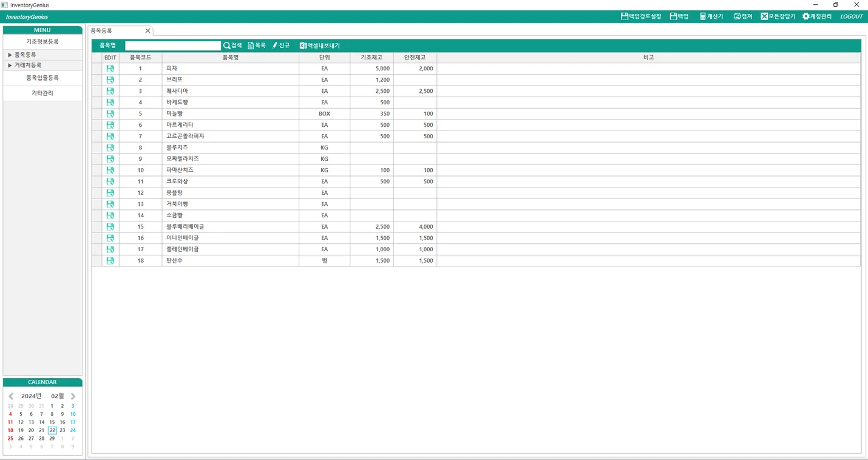Image resolution: width=868 pixels, height=460 pixels.
Task: Click the LOGOUT button
Action: tap(851, 16)
